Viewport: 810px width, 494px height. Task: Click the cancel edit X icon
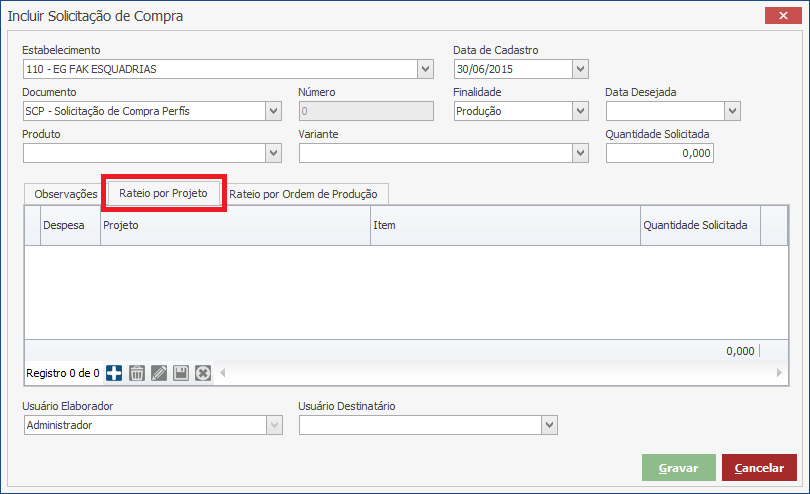point(203,373)
